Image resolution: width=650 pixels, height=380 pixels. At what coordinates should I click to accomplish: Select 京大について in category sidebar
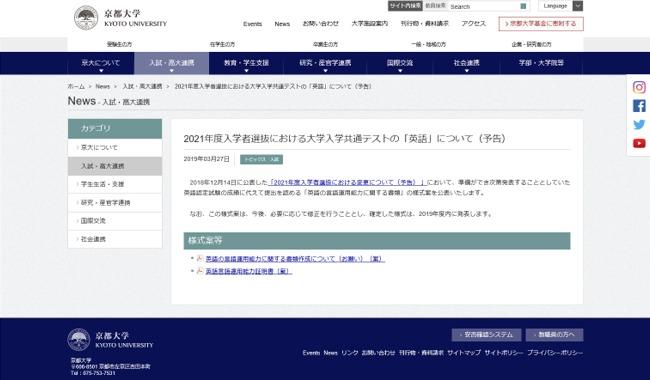[x=115, y=148]
